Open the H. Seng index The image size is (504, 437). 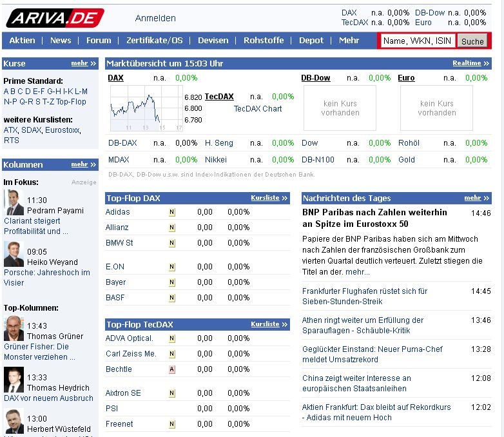[219, 143]
